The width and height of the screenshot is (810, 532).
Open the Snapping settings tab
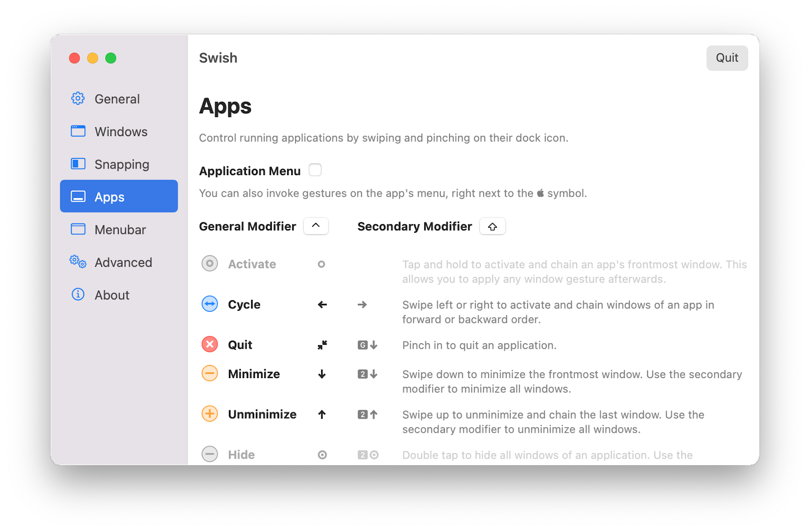click(x=119, y=164)
